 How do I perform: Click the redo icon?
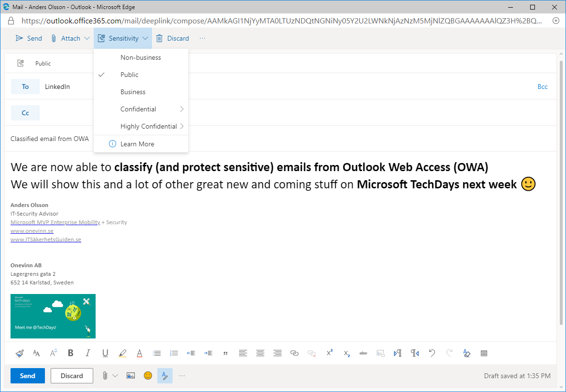449,353
